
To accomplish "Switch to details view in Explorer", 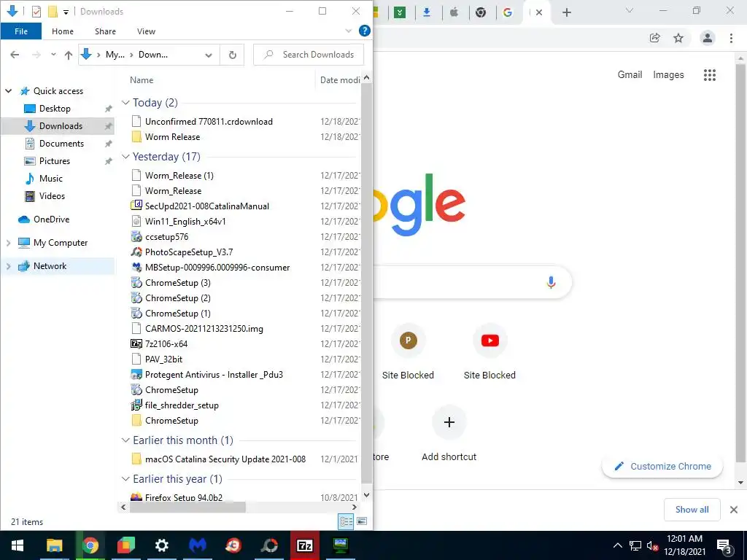I will pos(346,521).
